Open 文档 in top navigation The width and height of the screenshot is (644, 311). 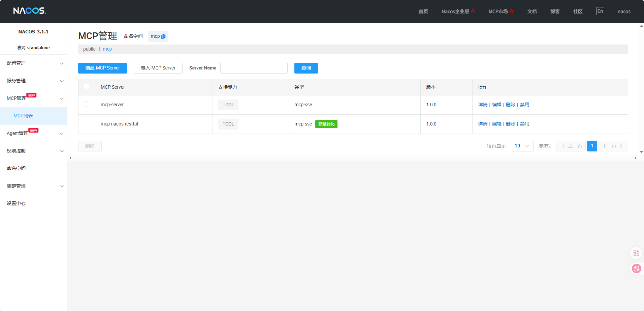(532, 11)
